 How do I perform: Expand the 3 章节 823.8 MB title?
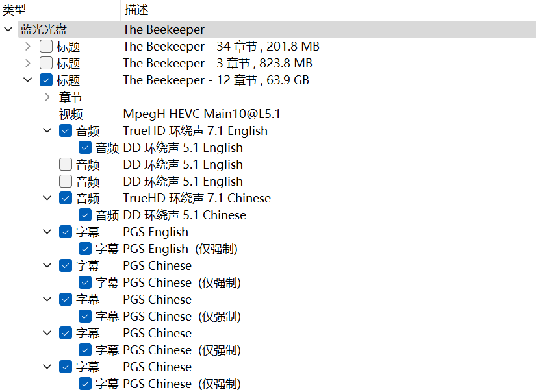(28, 63)
